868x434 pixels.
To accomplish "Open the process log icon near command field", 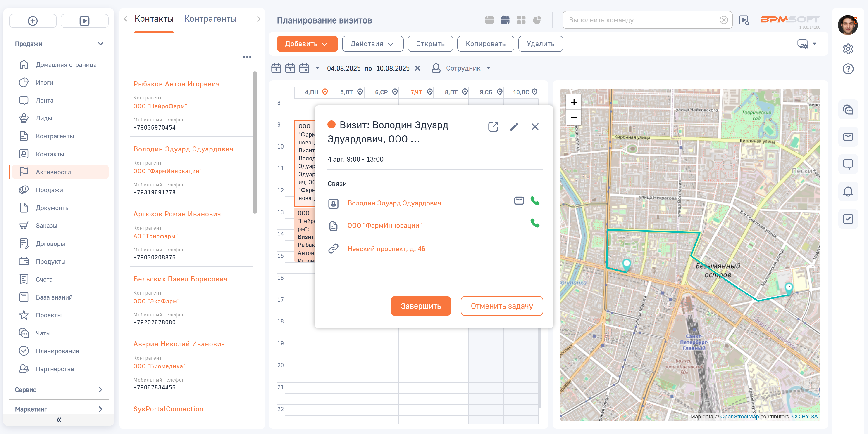I will click(744, 20).
